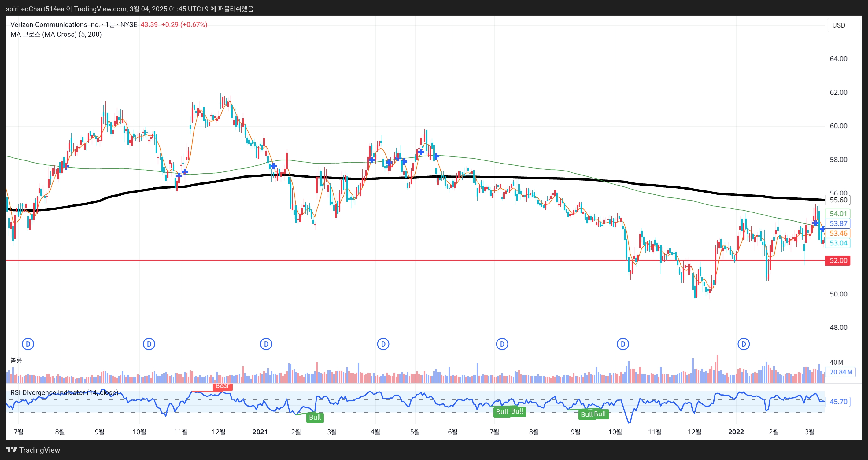Screen dimensions: 868x460
Task: Click the 64.00 price axis label
Action: (838, 59)
